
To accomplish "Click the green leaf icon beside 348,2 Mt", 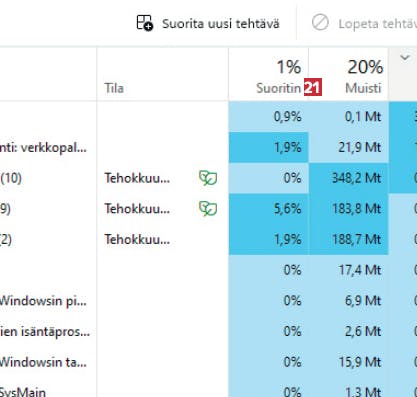I will [x=208, y=178].
